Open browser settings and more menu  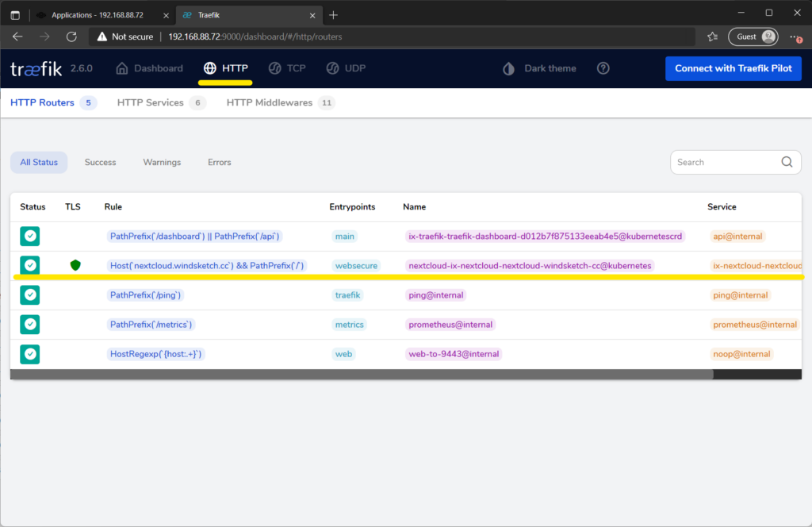pos(795,37)
